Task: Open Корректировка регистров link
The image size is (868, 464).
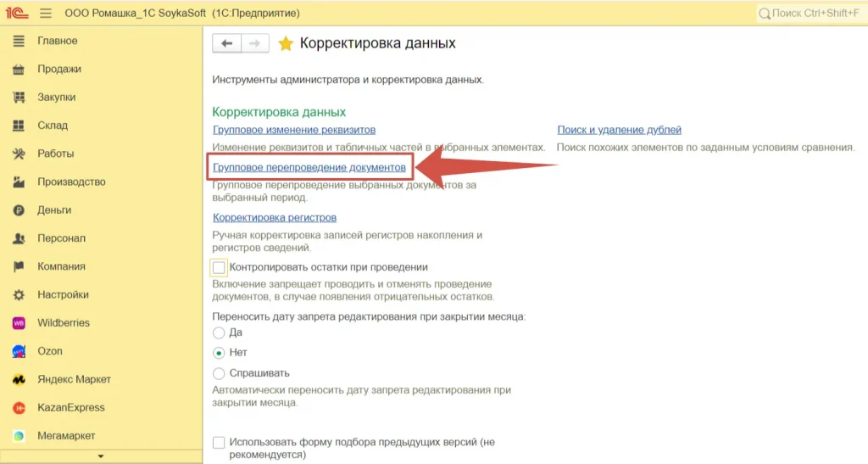Action: [x=274, y=218]
